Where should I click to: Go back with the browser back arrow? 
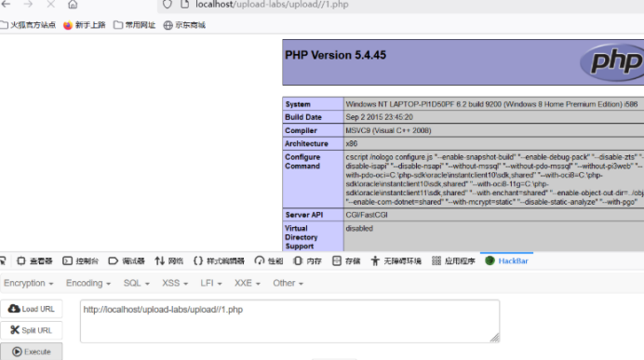pyautogui.click(x=7, y=4)
